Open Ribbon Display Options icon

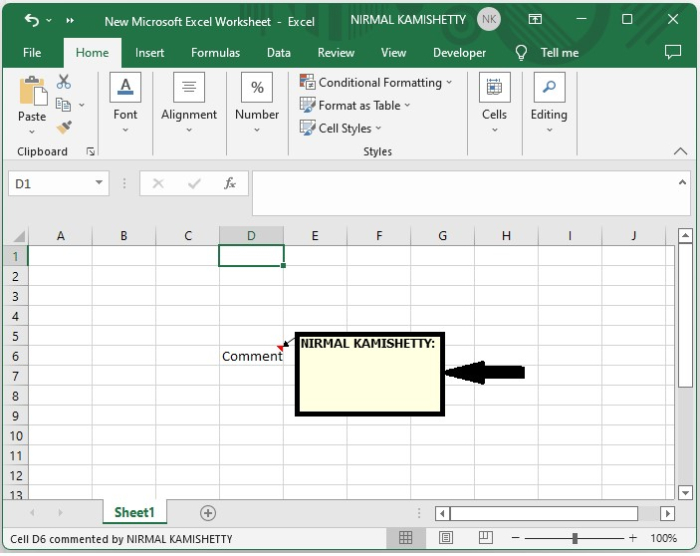(535, 19)
